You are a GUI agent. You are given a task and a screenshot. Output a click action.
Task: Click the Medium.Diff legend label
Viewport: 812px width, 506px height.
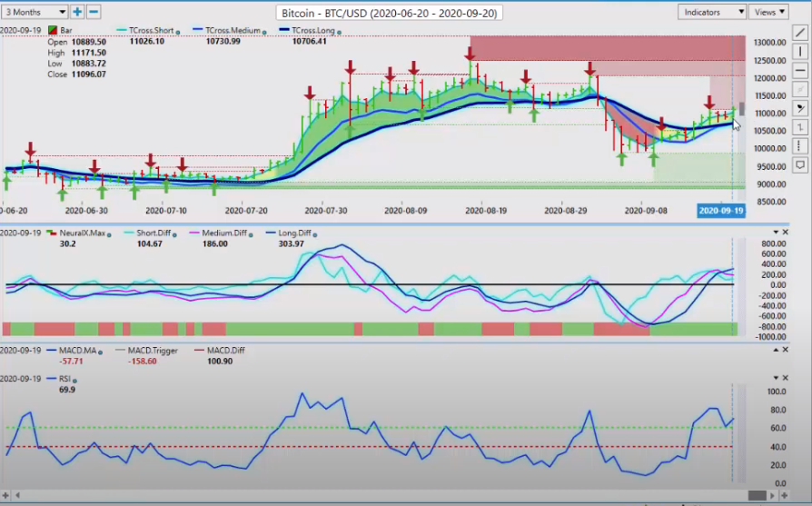coord(224,233)
